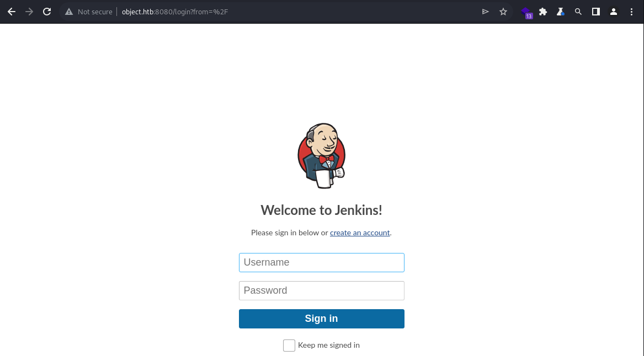Open the Chrome three-dot menu
This screenshot has height=356, width=644.
632,12
